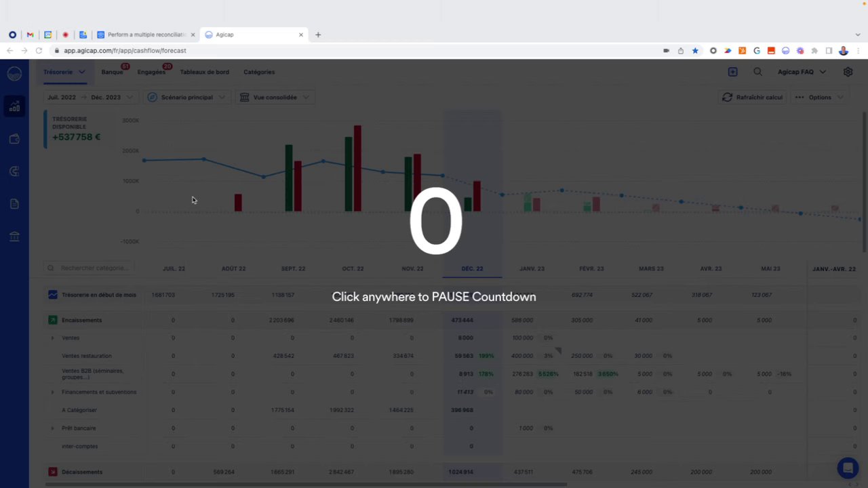Click the Encaissements green arrow icon
Viewport: 868px width, 488px height.
[53, 320]
